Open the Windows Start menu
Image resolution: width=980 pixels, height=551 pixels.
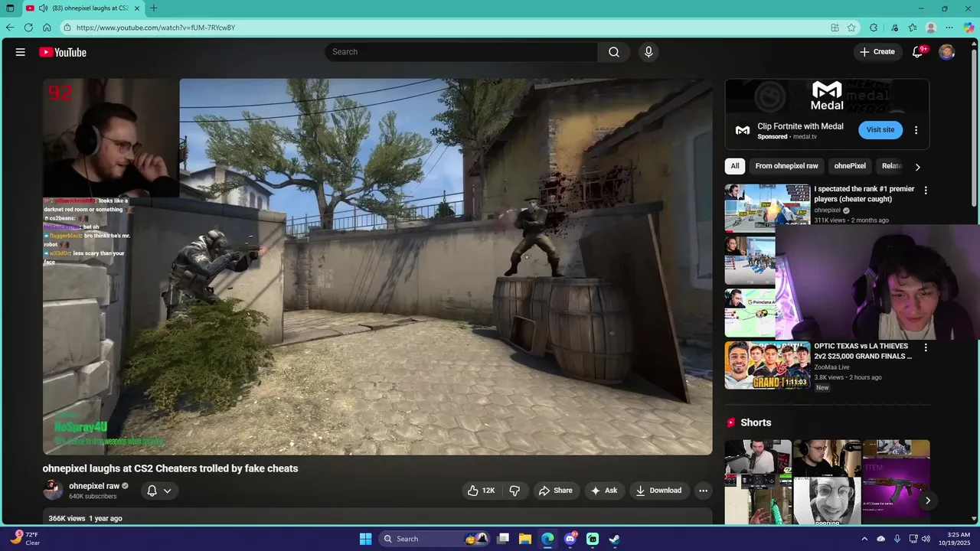pyautogui.click(x=365, y=539)
